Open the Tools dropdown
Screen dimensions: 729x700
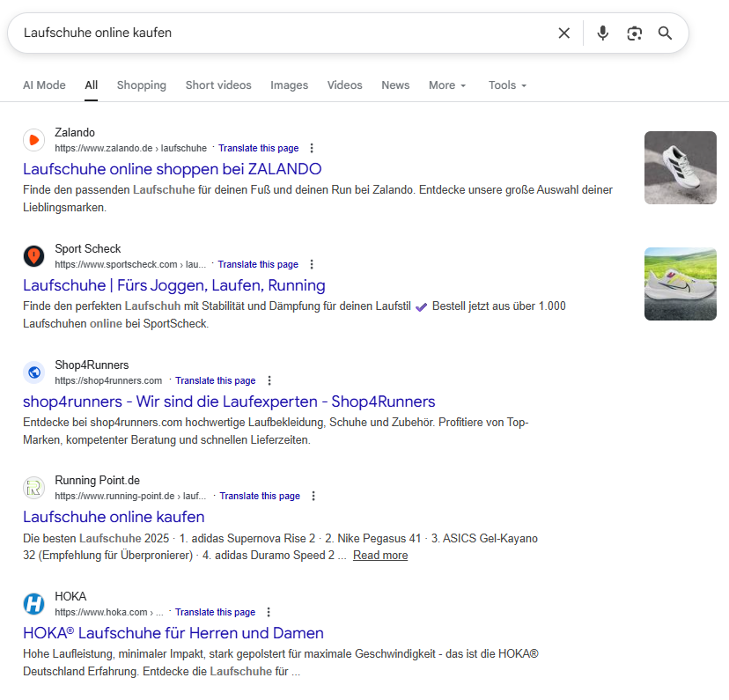[x=507, y=85]
